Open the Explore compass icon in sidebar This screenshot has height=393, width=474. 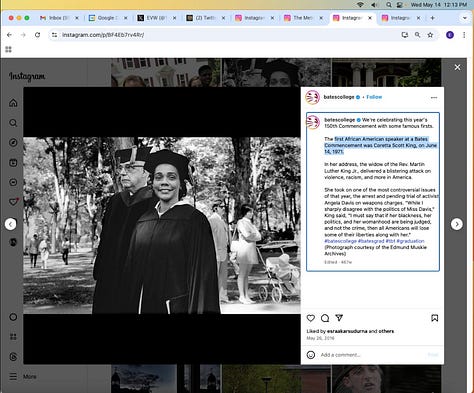[13, 143]
